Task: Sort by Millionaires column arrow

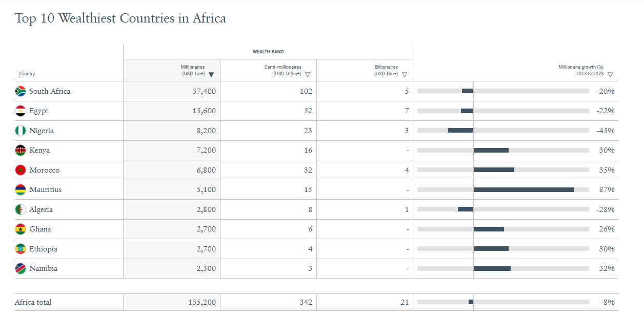Action: (x=211, y=75)
